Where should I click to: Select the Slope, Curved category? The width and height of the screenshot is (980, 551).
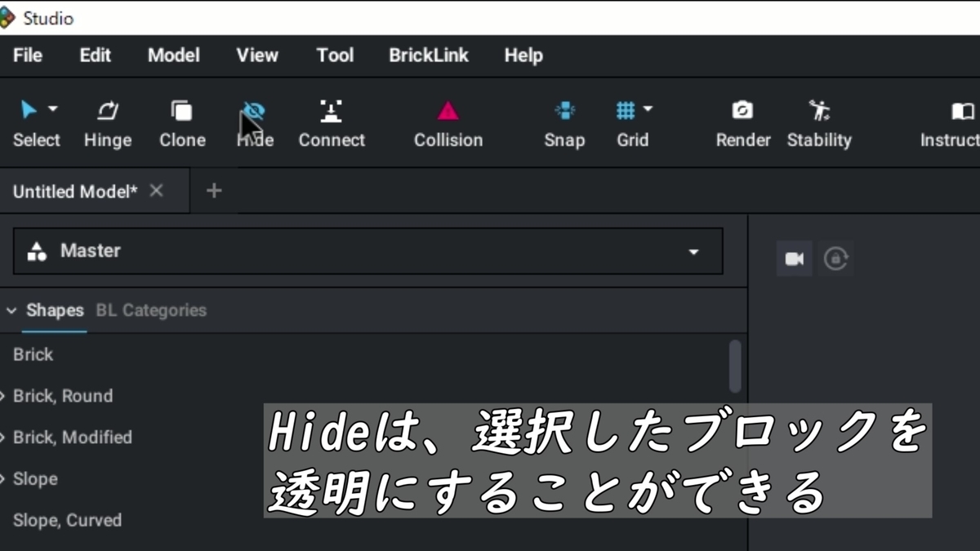[x=67, y=520]
